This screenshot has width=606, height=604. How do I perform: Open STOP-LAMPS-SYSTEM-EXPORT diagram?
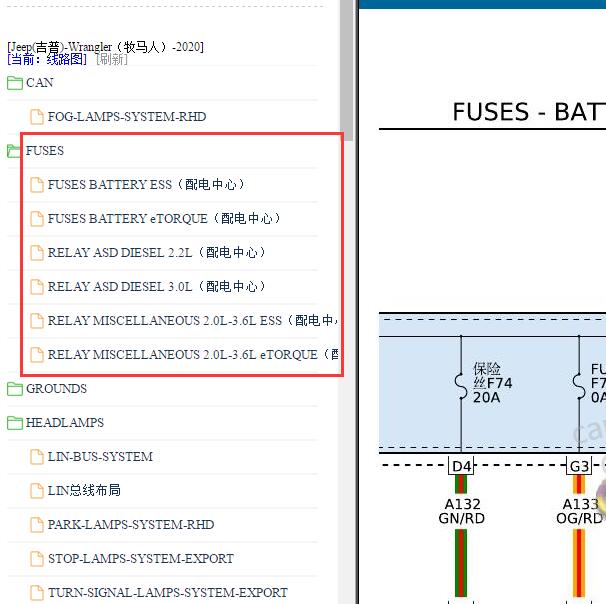[x=141, y=559]
